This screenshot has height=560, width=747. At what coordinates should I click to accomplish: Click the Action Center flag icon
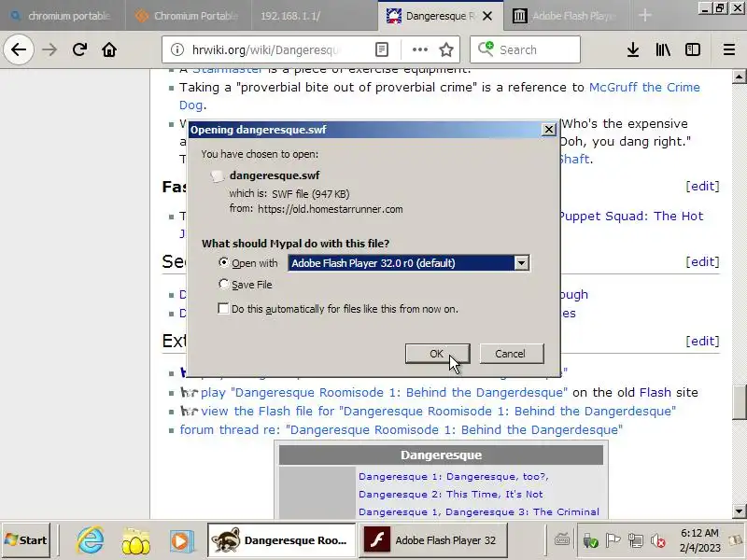[613, 540]
